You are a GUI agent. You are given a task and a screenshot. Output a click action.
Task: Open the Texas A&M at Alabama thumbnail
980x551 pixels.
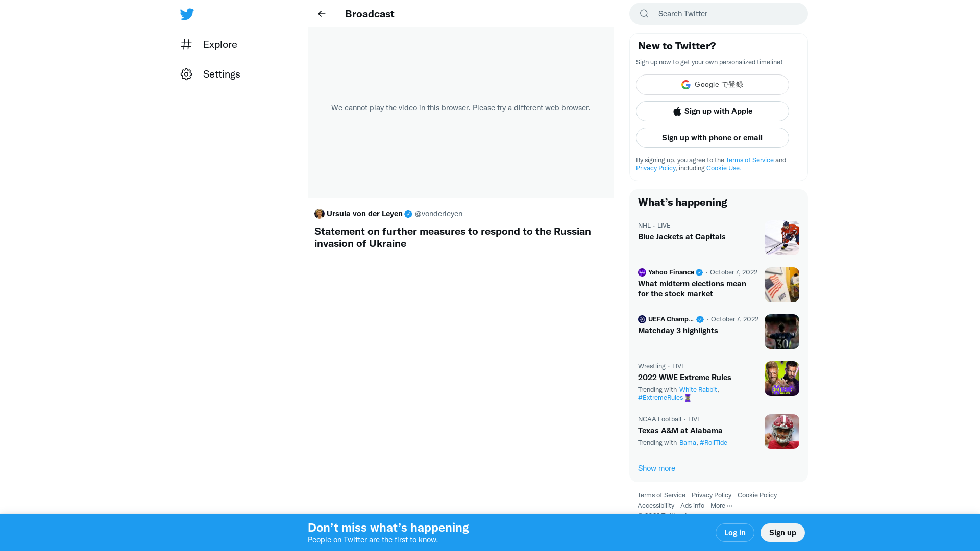(782, 432)
